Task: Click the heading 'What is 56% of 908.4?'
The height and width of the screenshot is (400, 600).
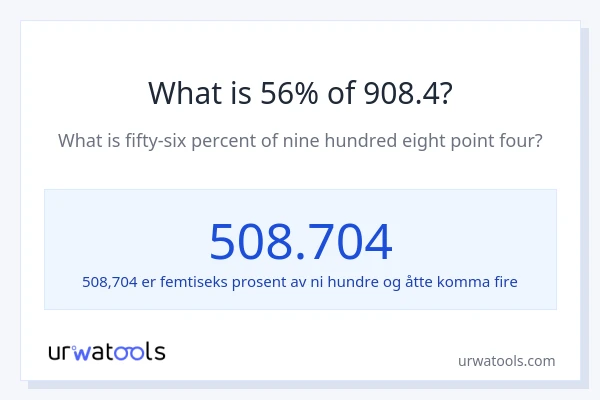Action: 300,93
